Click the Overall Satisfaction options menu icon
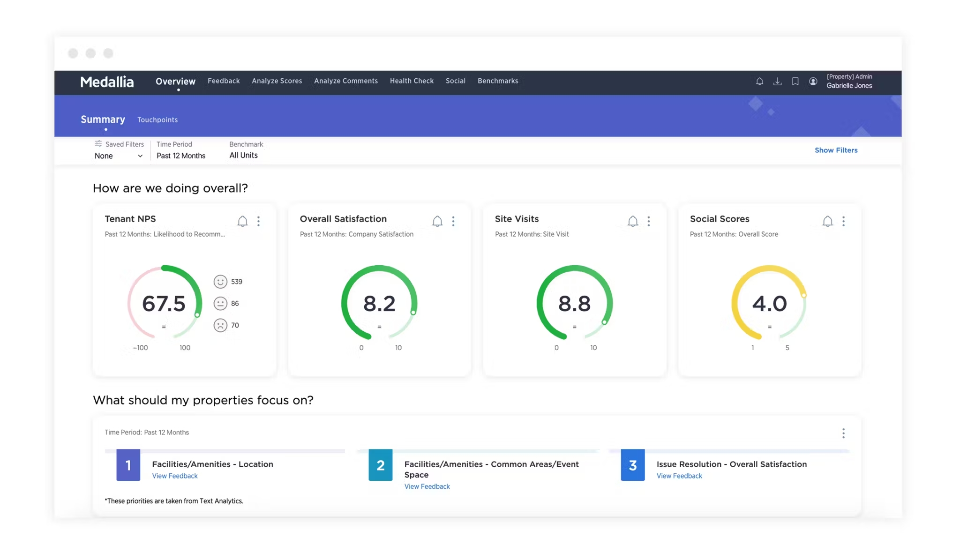 (453, 221)
